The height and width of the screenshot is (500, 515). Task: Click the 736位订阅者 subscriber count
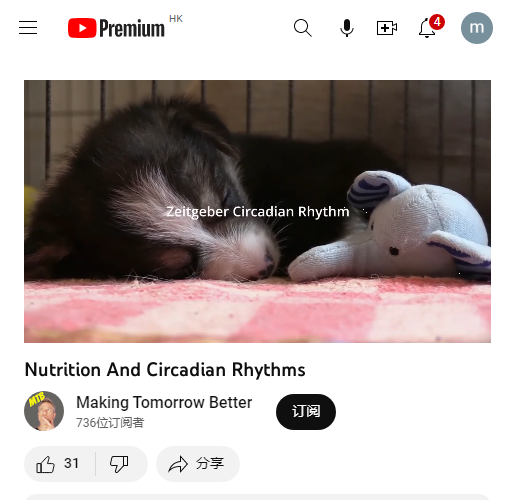[110, 423]
